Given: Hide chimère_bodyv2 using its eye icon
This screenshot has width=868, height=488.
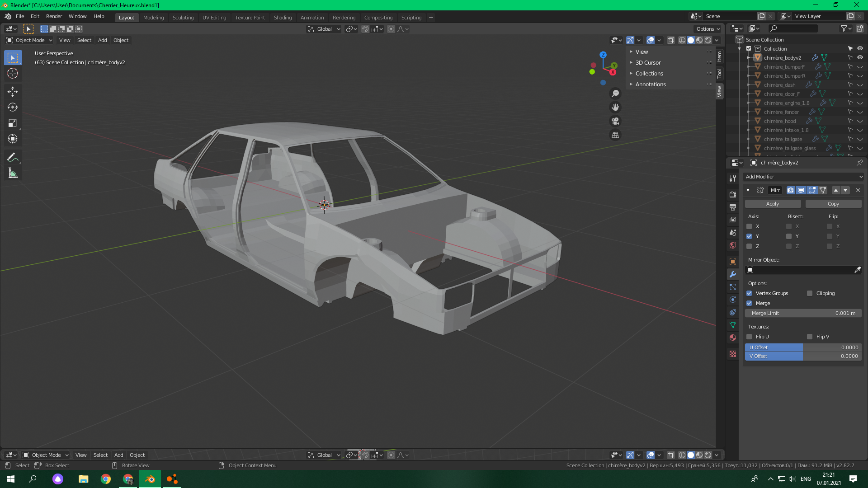Looking at the screenshot, I should click(860, 57).
